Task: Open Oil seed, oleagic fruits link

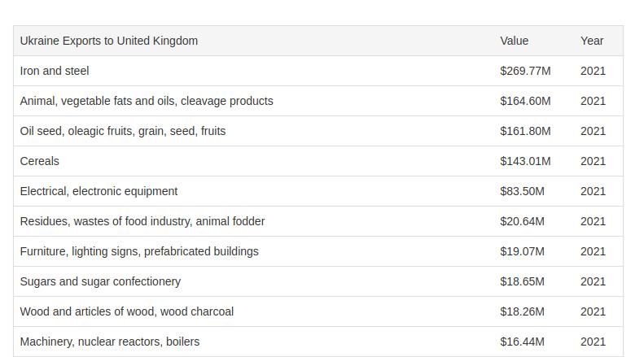Action: (x=123, y=131)
